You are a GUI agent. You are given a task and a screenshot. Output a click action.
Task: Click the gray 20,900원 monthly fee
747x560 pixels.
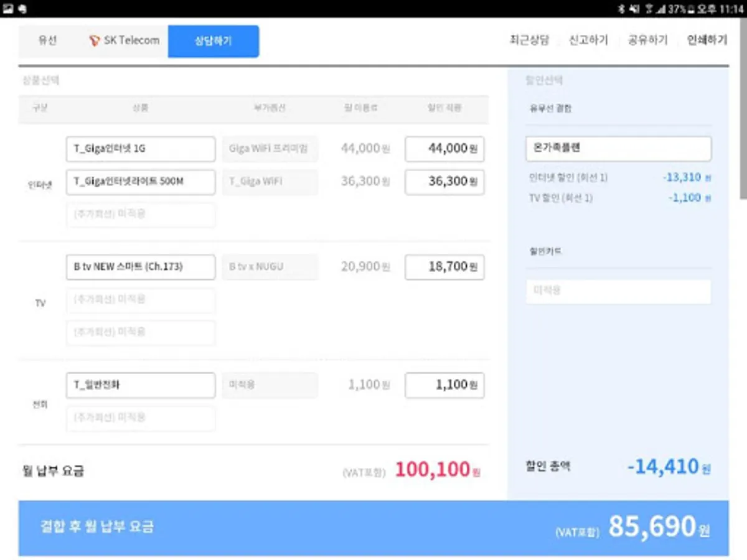365,267
